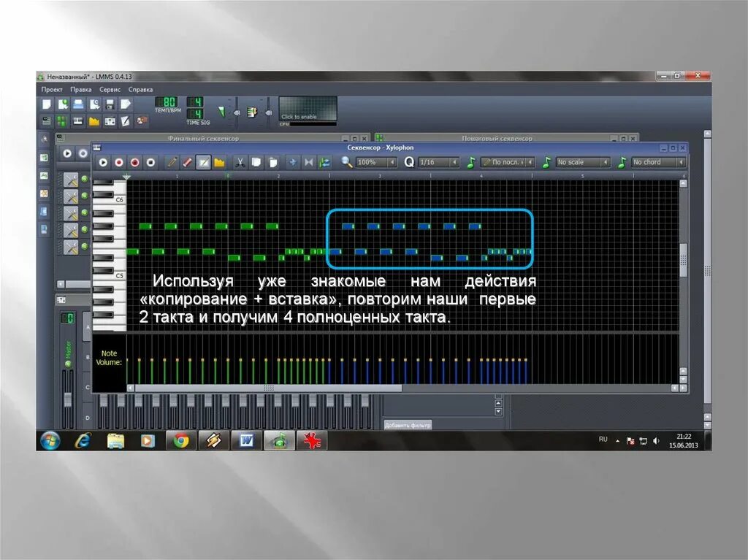Open the Beat+Bassline Editor green grid icon
748x560 pixels.
[x=62, y=121]
